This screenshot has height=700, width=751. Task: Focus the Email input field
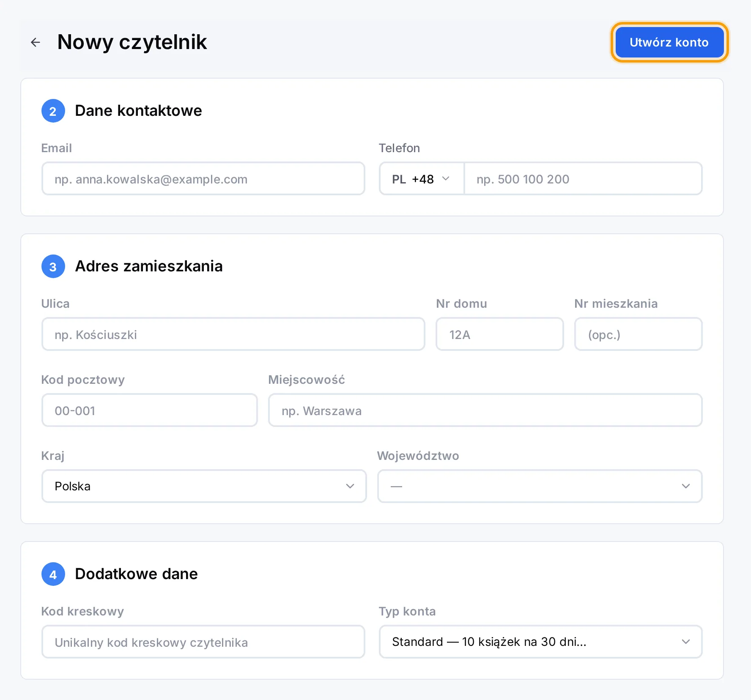tap(203, 178)
